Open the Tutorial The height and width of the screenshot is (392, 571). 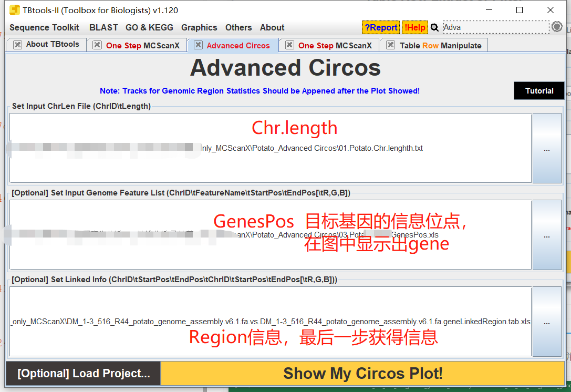click(x=539, y=90)
